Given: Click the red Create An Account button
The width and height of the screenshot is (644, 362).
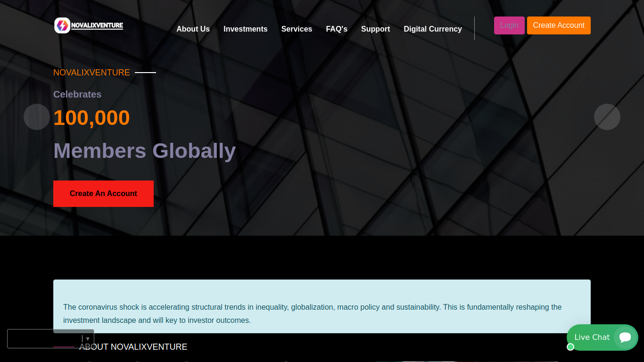Looking at the screenshot, I should click(103, 194).
